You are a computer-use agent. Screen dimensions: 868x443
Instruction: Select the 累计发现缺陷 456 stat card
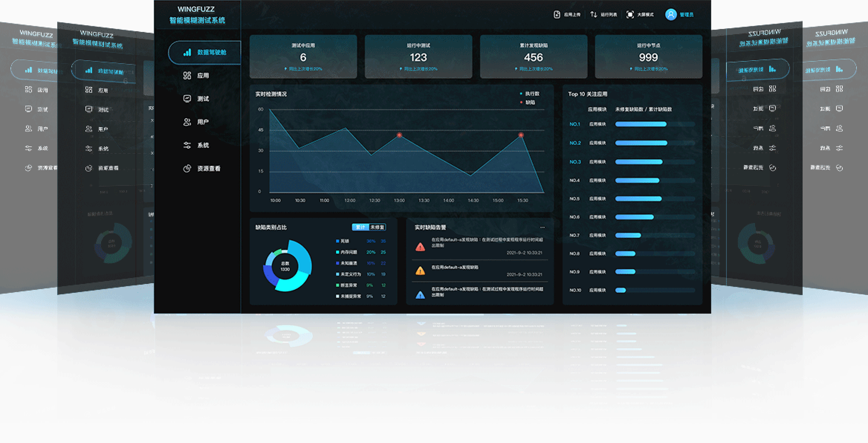(534, 56)
